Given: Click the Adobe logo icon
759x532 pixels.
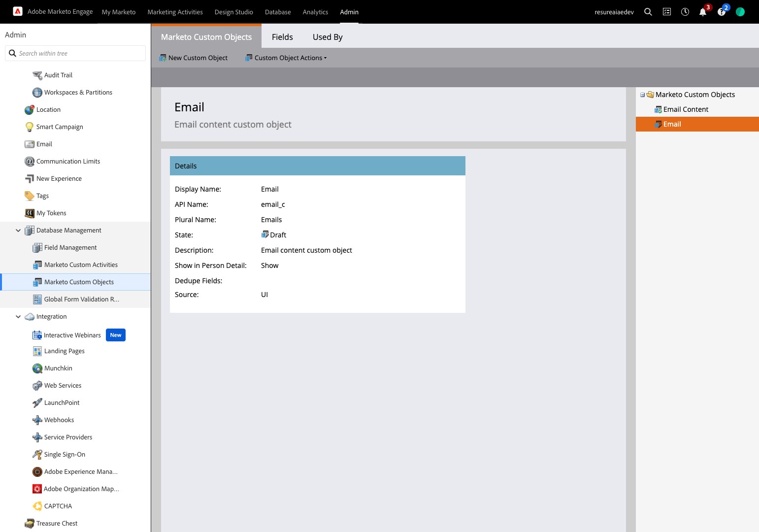Looking at the screenshot, I should (x=18, y=11).
